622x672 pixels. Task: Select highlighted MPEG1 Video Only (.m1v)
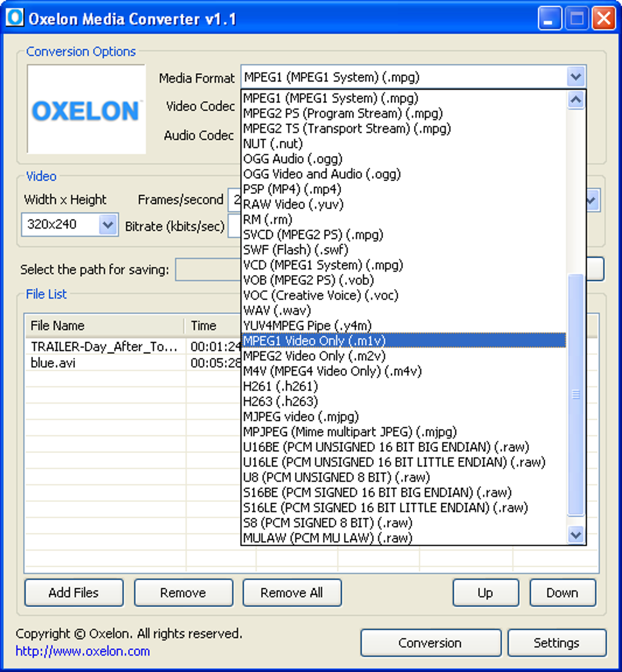pyautogui.click(x=404, y=341)
